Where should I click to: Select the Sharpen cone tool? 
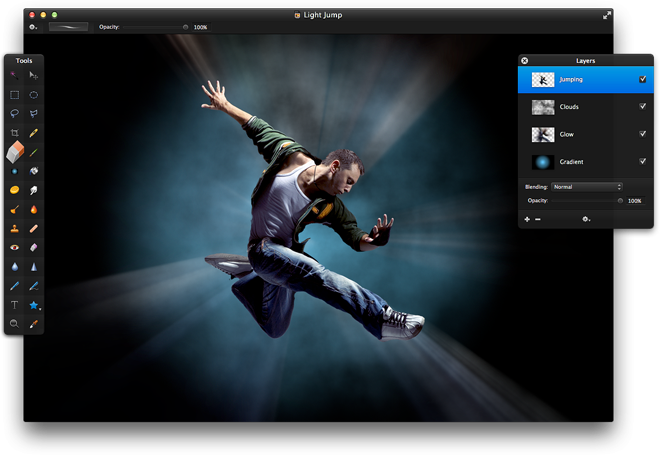(x=34, y=267)
